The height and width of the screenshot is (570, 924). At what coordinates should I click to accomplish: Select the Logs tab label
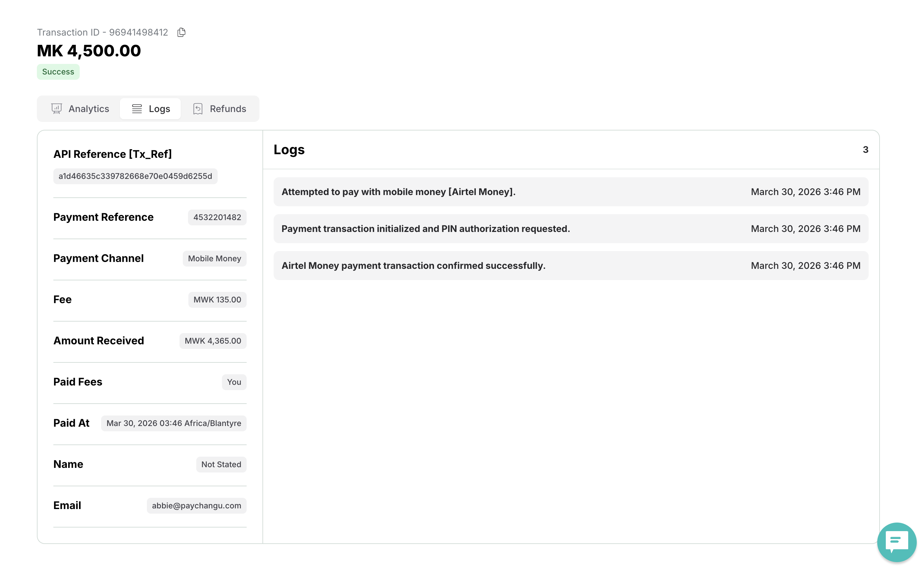159,109
